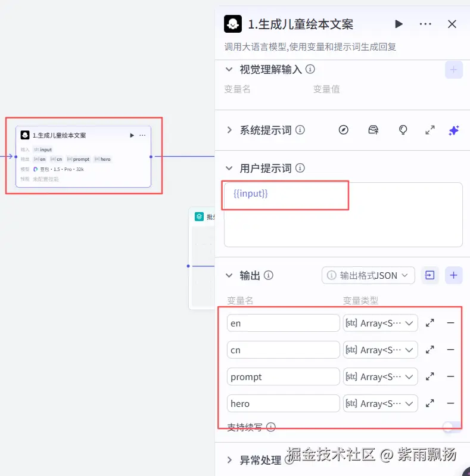Click inside the user prompt text box
Screen dimensions: 470x476
click(x=343, y=214)
